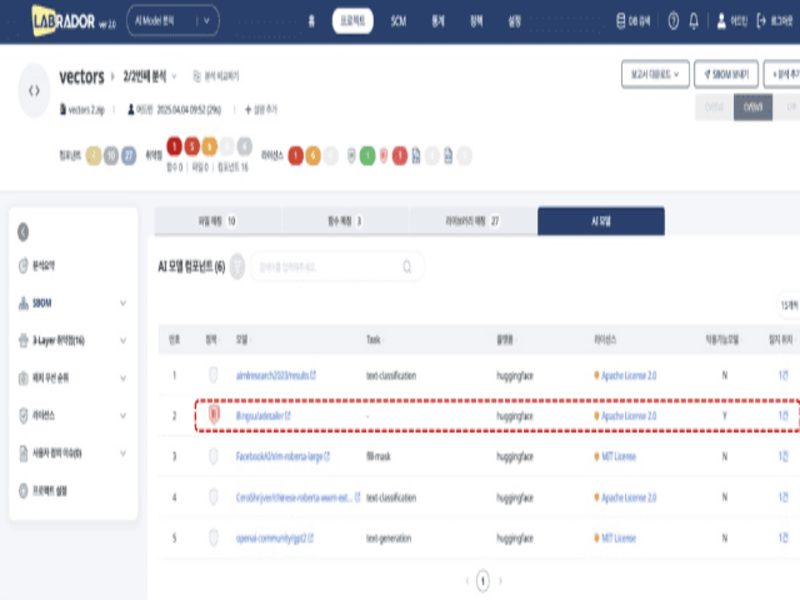Click the home icon in top navigation
Viewport: 800px width, 600px height.
coord(311,20)
